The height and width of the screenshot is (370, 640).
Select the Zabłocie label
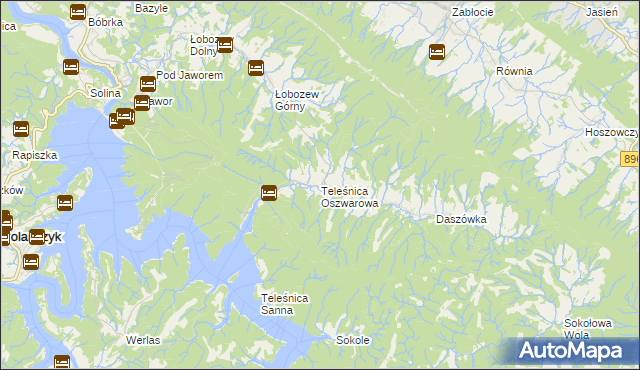click(473, 12)
